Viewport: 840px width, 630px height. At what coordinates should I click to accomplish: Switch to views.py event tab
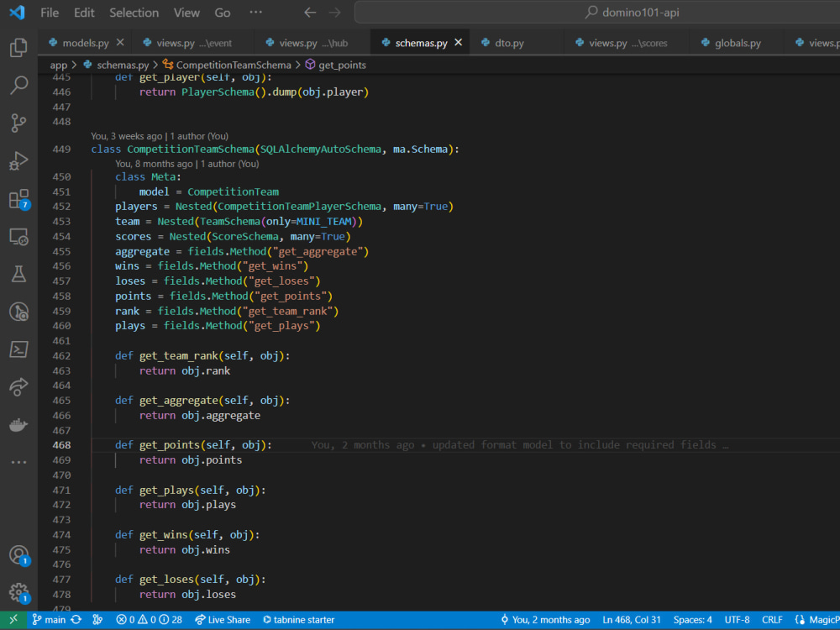tap(194, 43)
